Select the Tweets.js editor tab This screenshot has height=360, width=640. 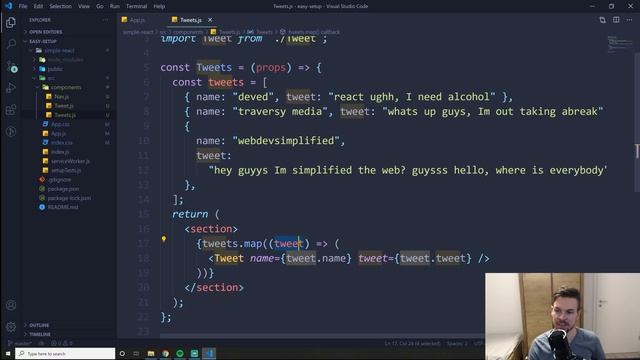[x=191, y=20]
